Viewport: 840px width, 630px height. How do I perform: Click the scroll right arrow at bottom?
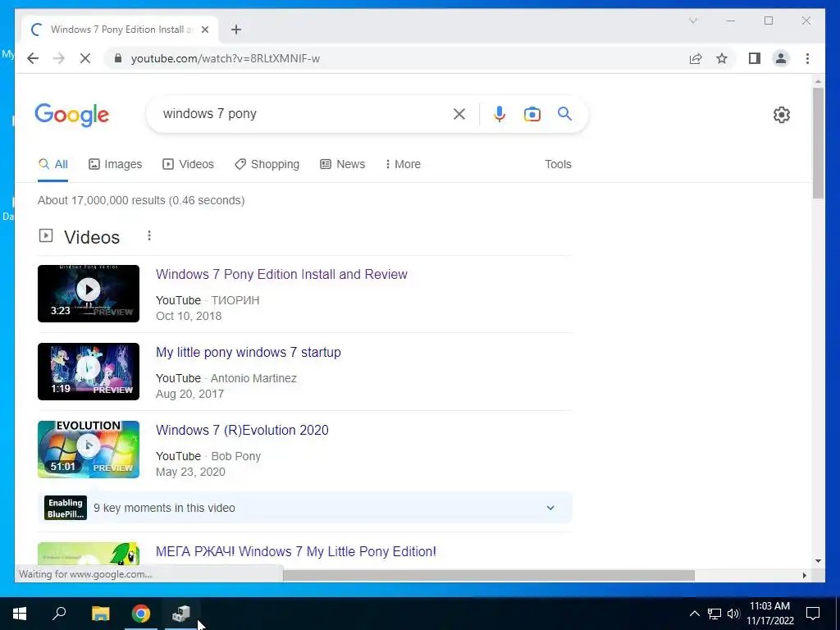(804, 575)
